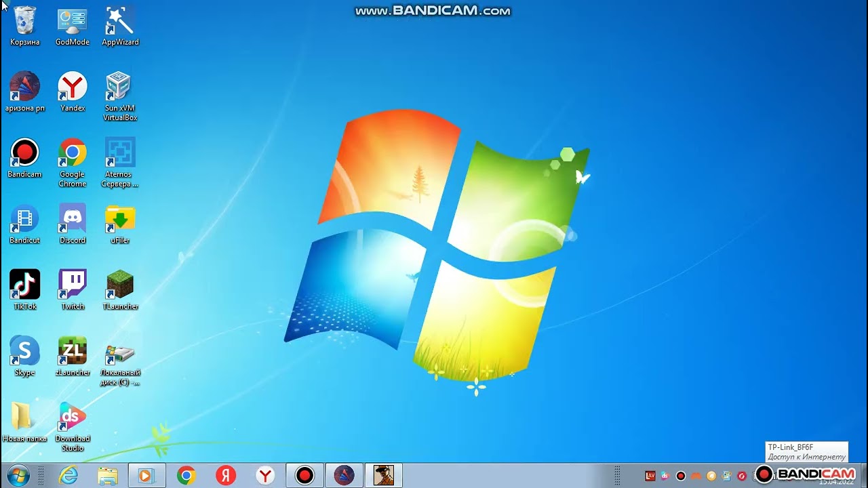Click the Bandicam tray icon

(681, 476)
